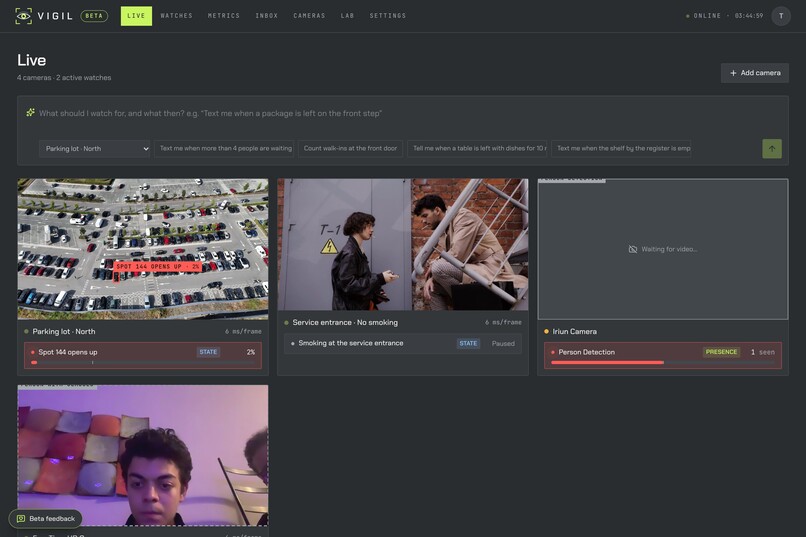Click the plus icon on Add camera

pos(733,73)
